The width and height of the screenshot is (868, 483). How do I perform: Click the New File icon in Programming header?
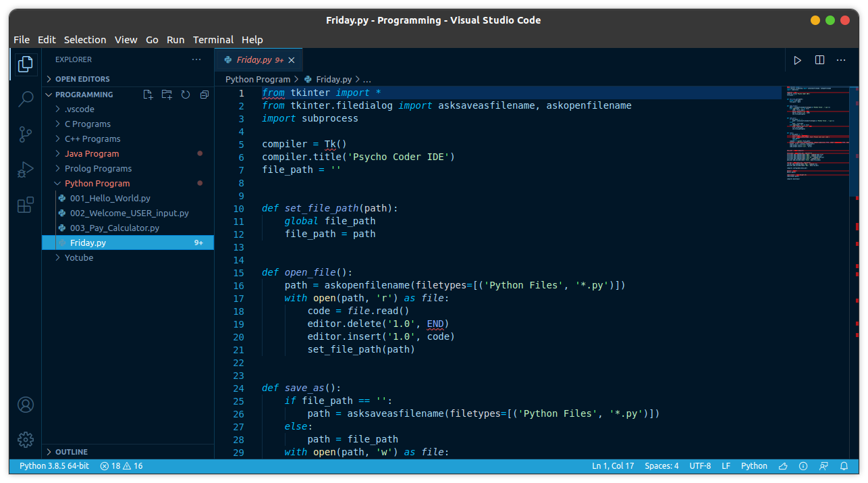click(x=148, y=95)
